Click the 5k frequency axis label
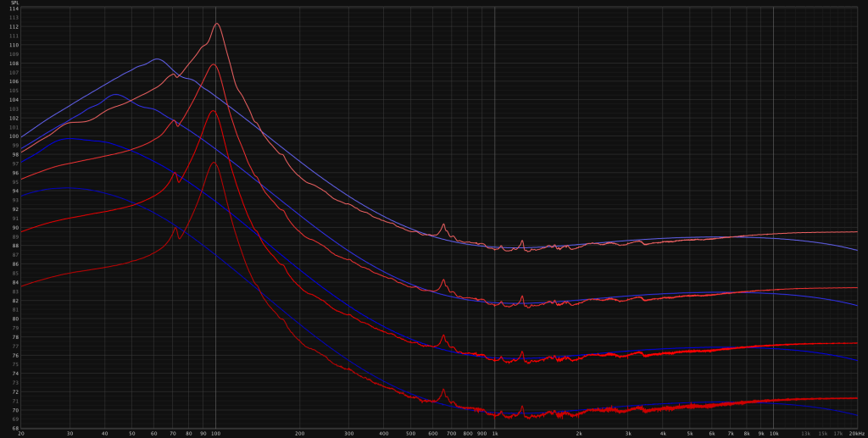868x438 pixels. [689, 433]
